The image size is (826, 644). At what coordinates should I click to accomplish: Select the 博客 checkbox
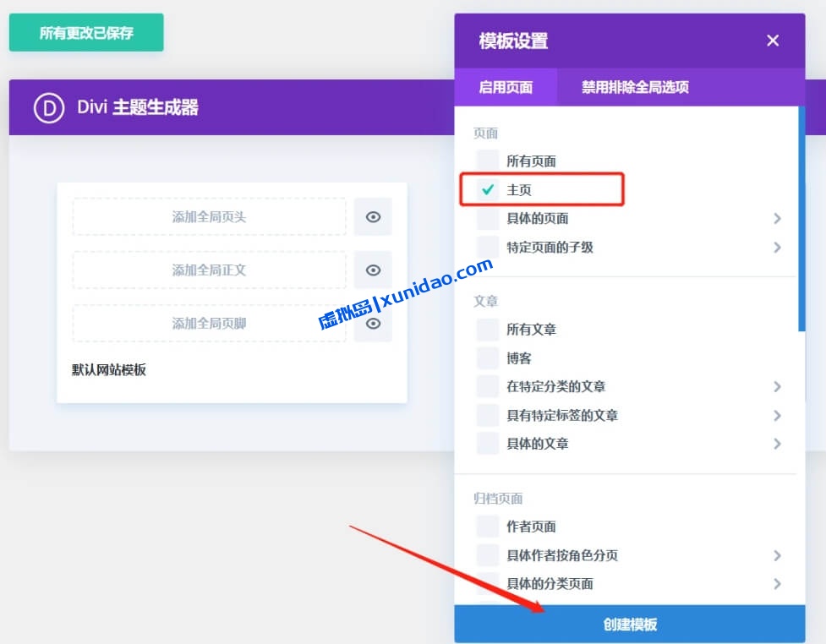pos(486,357)
